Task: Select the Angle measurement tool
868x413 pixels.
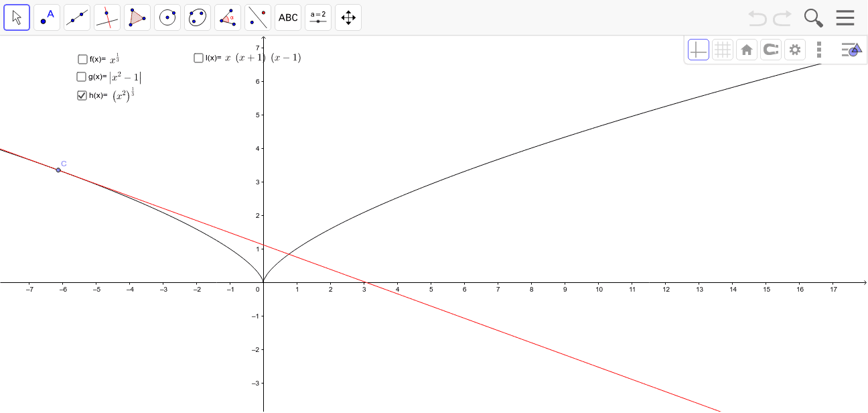Action: (228, 17)
